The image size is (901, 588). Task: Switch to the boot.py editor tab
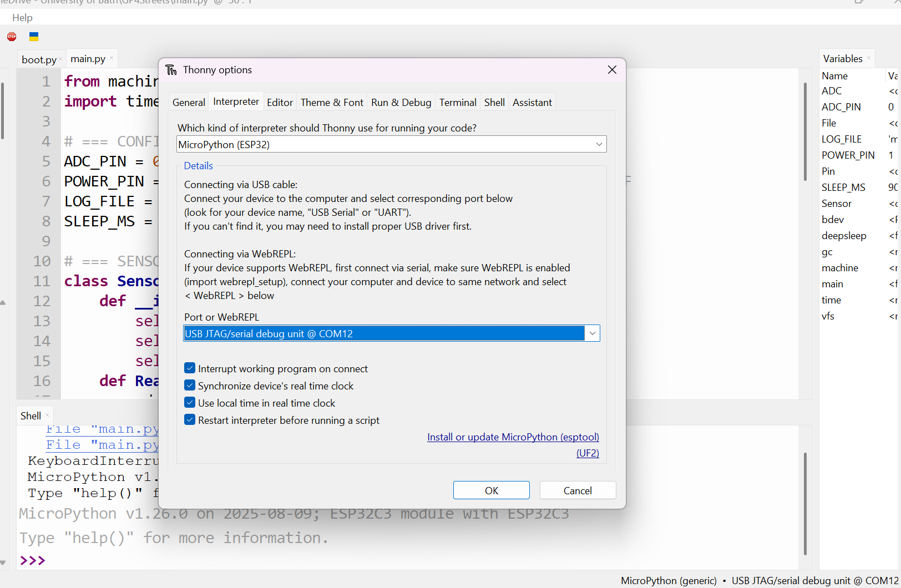pyautogui.click(x=39, y=59)
